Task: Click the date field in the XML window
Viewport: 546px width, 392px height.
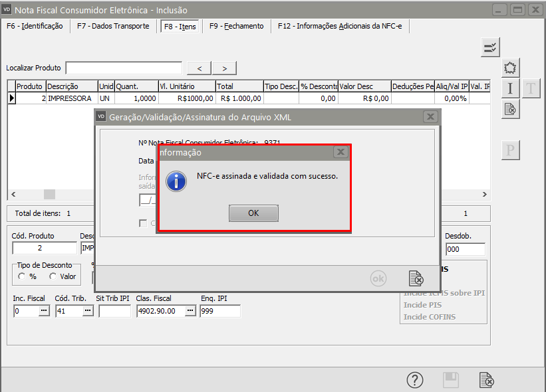Action: point(148,200)
